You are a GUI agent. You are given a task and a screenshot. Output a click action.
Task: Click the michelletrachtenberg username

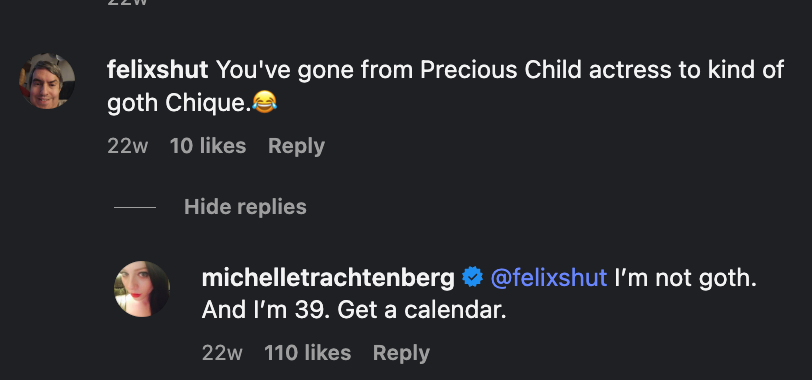coord(328,278)
